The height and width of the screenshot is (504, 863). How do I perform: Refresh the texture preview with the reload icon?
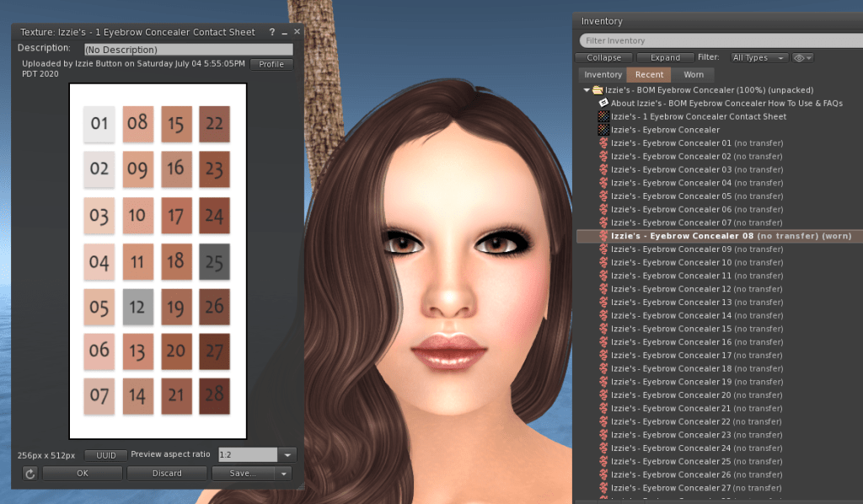pos(29,473)
